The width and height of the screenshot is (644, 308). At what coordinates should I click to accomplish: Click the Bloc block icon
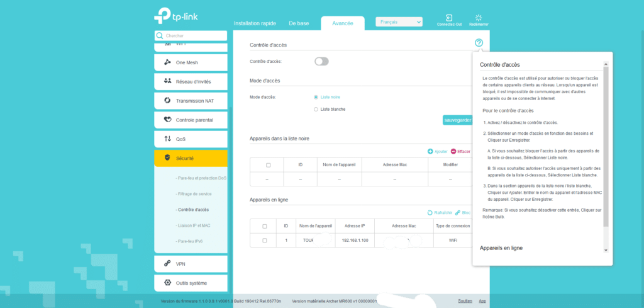[x=458, y=213]
